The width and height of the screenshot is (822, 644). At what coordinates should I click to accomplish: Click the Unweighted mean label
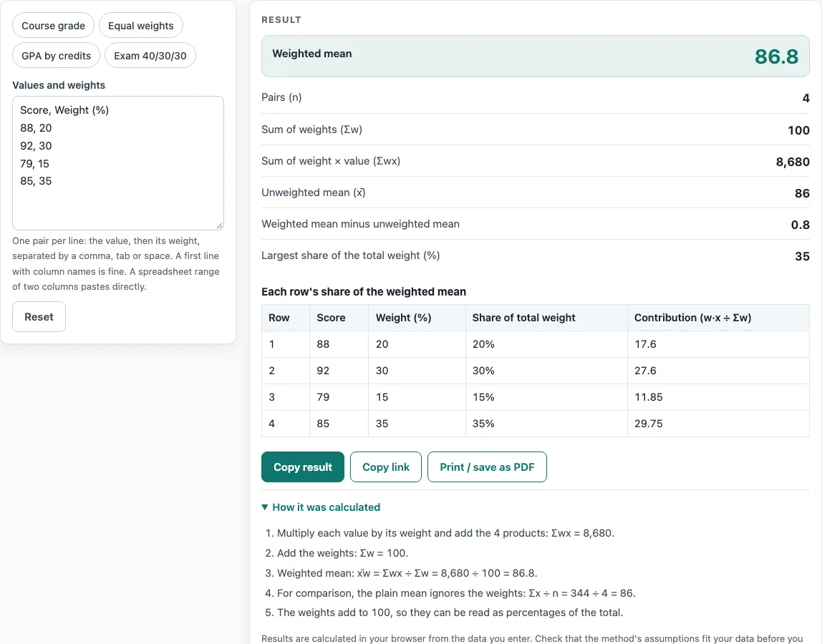(314, 192)
